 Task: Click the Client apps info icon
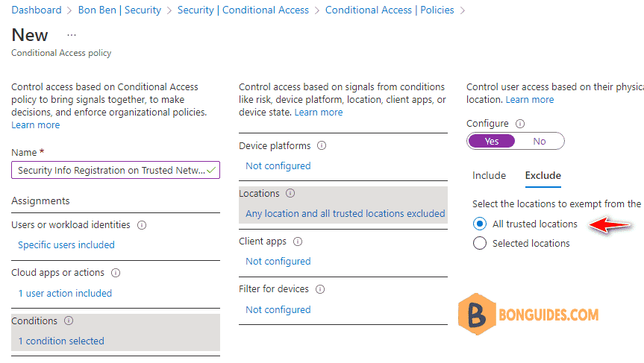pyautogui.click(x=298, y=242)
